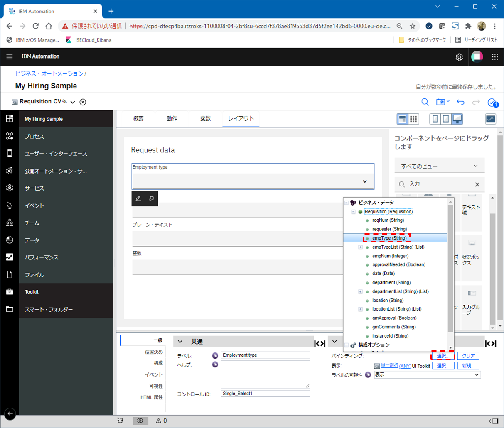Toggle the preview chart icon at top right

pyautogui.click(x=491, y=119)
